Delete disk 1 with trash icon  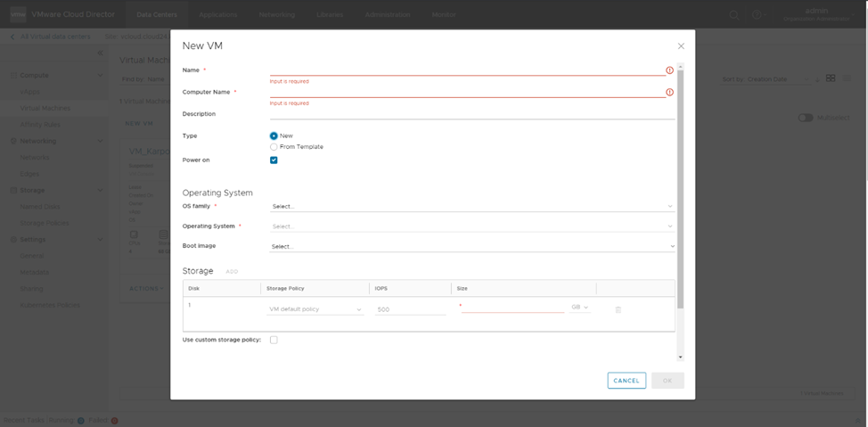coord(618,309)
